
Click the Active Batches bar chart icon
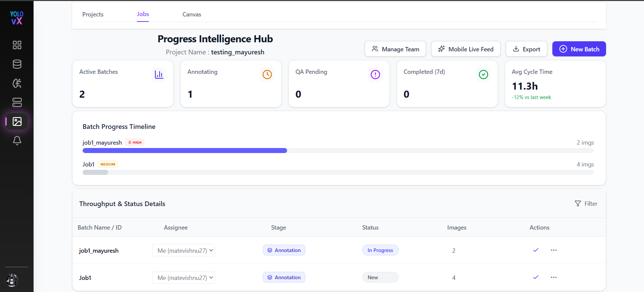coord(159,75)
